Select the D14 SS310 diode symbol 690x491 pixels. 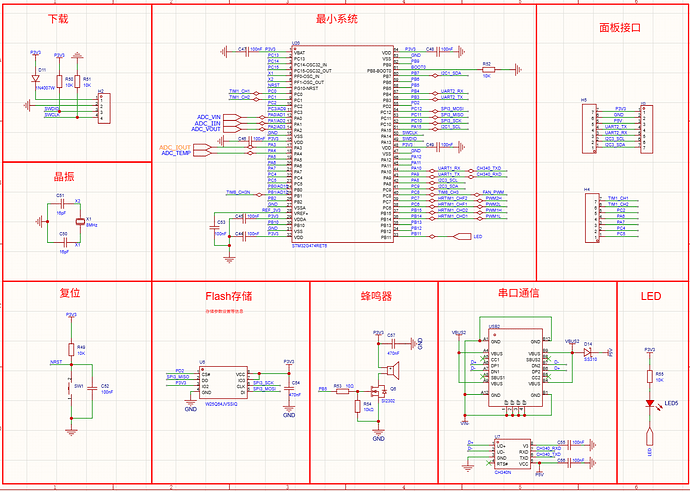[587, 352]
